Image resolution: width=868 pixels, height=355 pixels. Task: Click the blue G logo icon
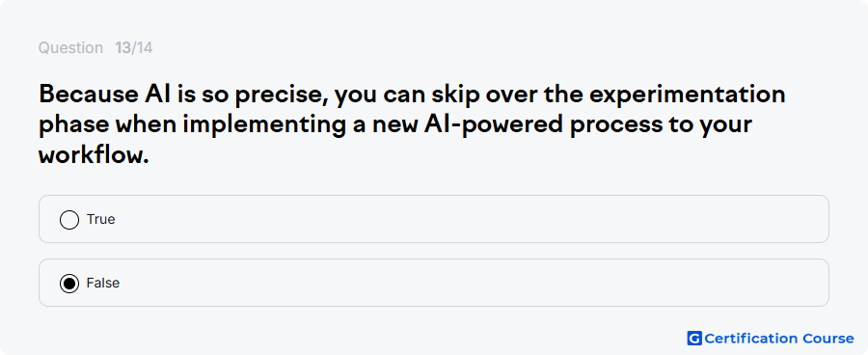pos(694,338)
